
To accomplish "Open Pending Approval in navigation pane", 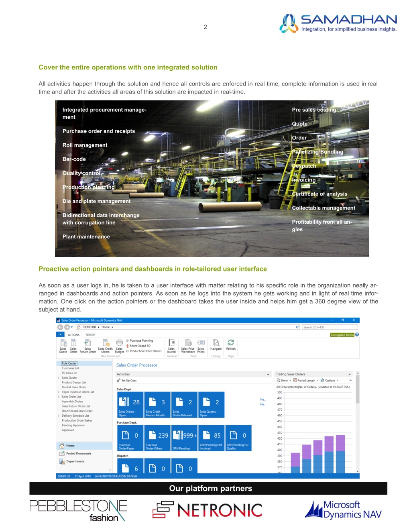I will point(73,425).
